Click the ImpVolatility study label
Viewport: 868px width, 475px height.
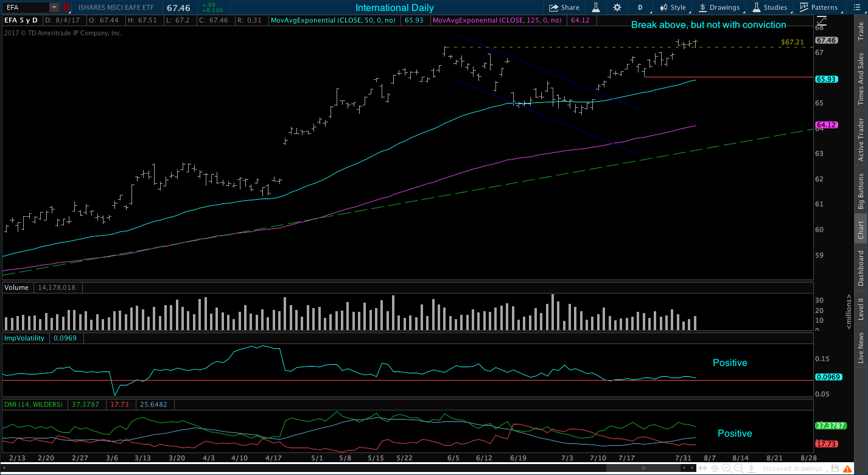(24, 337)
